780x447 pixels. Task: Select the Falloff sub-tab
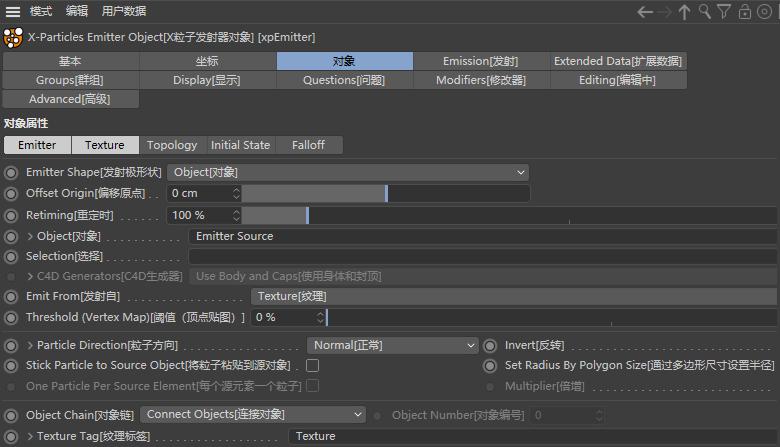coord(308,145)
